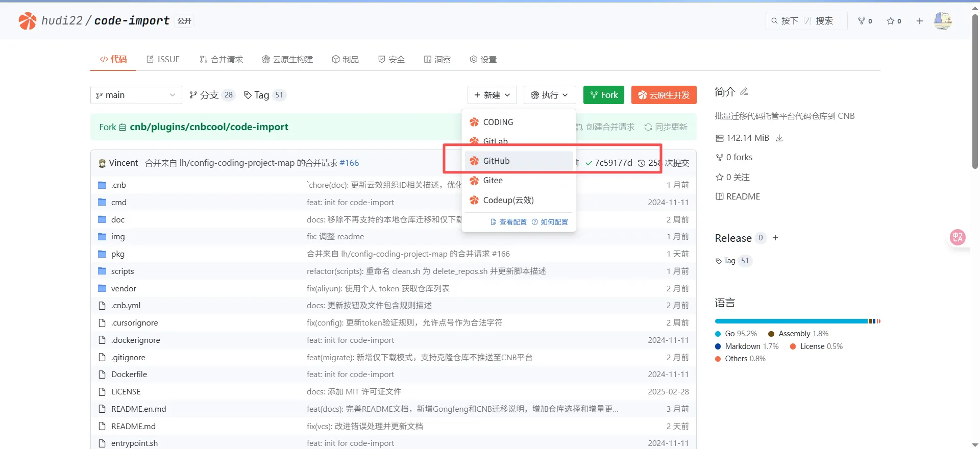The height and width of the screenshot is (449, 980).
Task: Switch to the 代码 tab
Action: coord(113,60)
